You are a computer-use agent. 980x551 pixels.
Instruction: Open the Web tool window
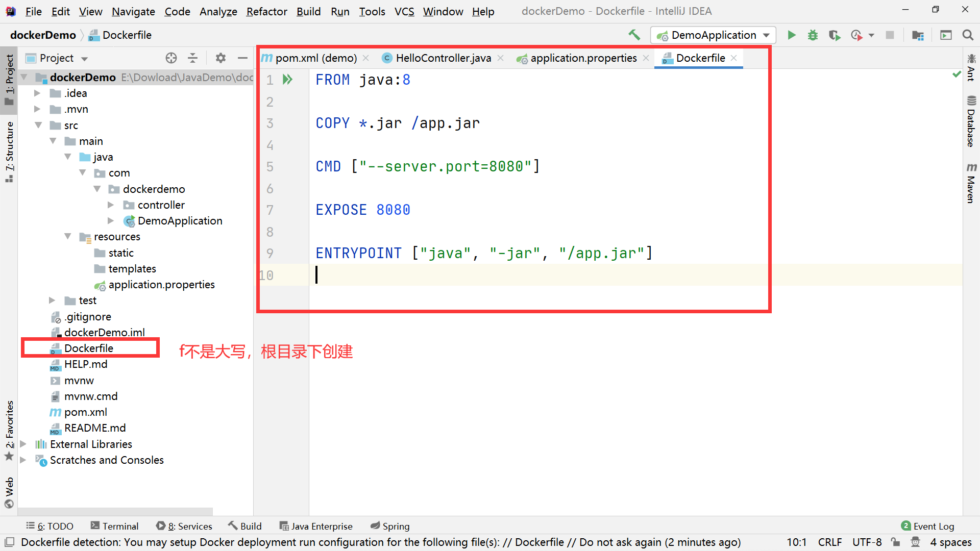coord(9,493)
